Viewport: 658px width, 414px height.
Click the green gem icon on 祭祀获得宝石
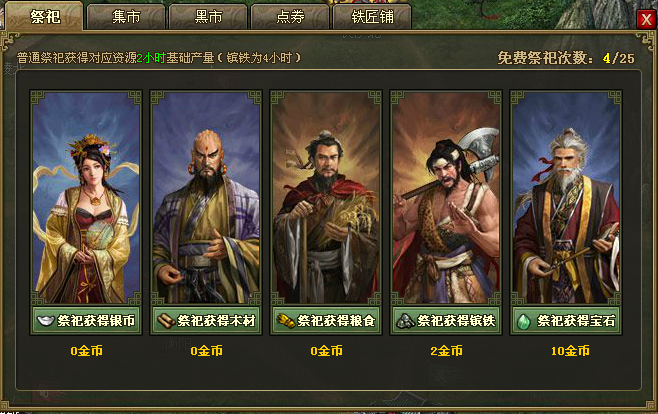click(523, 321)
